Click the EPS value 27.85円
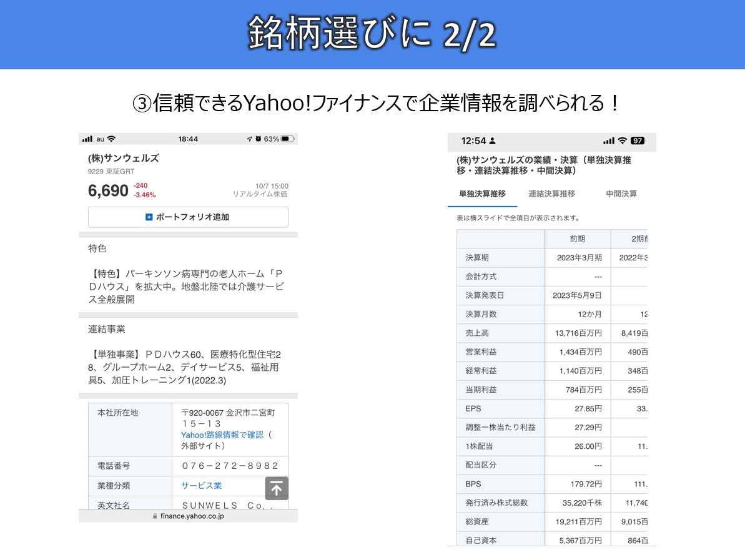The image size is (745, 560). click(x=588, y=408)
